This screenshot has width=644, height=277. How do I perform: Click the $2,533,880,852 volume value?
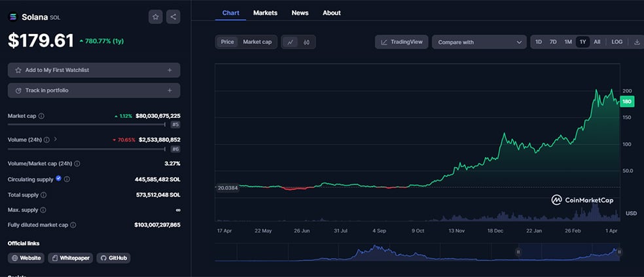click(x=159, y=139)
